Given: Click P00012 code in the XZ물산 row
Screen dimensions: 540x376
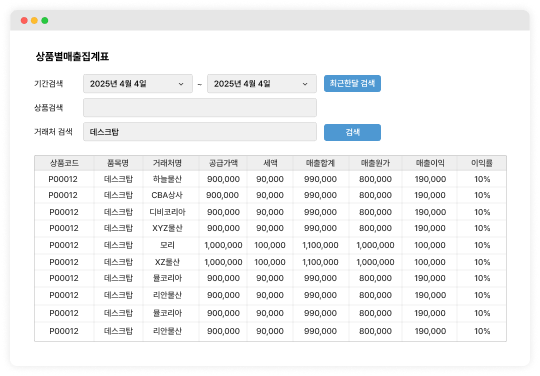Looking at the screenshot, I should click(64, 262).
